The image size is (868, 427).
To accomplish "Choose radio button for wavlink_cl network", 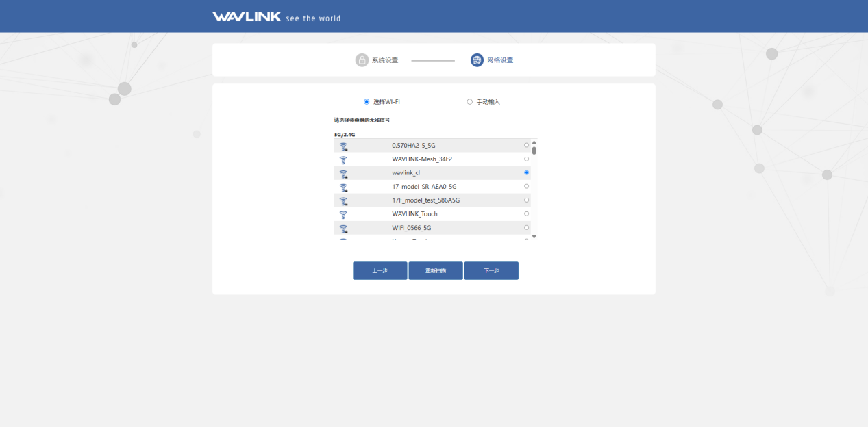I will pos(526,172).
